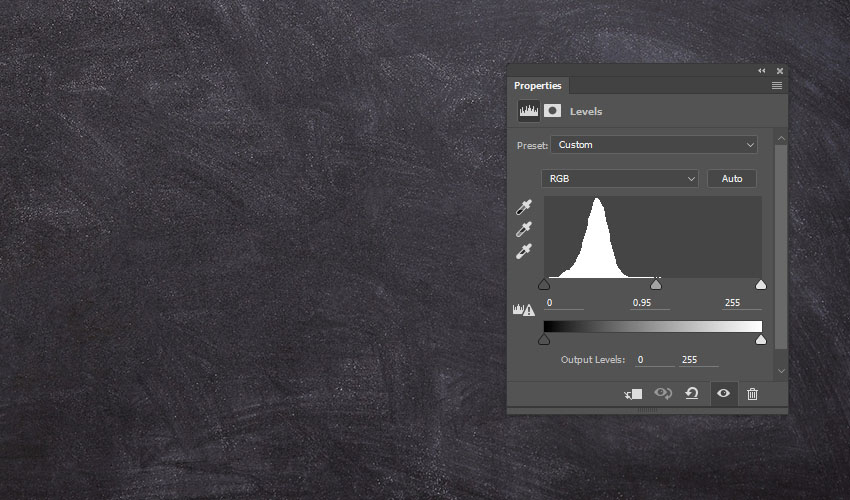
Task: Click the input shadows slider handle
Action: click(x=544, y=284)
